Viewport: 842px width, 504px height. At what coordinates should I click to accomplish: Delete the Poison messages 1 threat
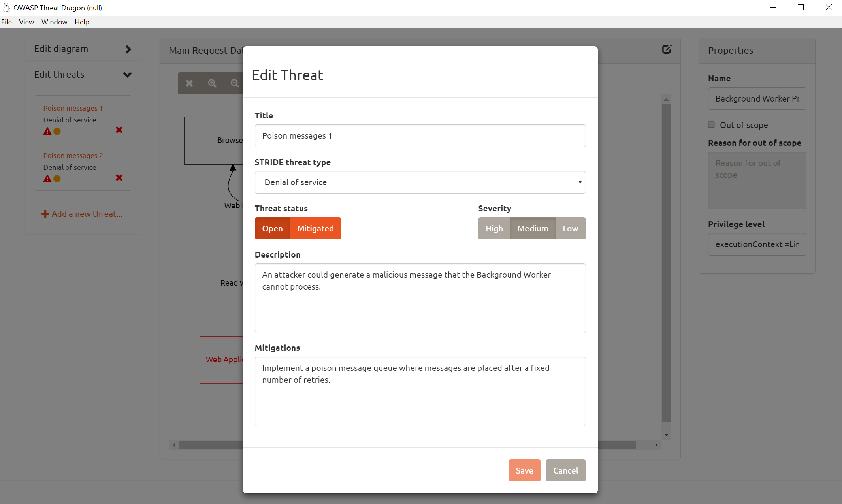[x=119, y=130]
